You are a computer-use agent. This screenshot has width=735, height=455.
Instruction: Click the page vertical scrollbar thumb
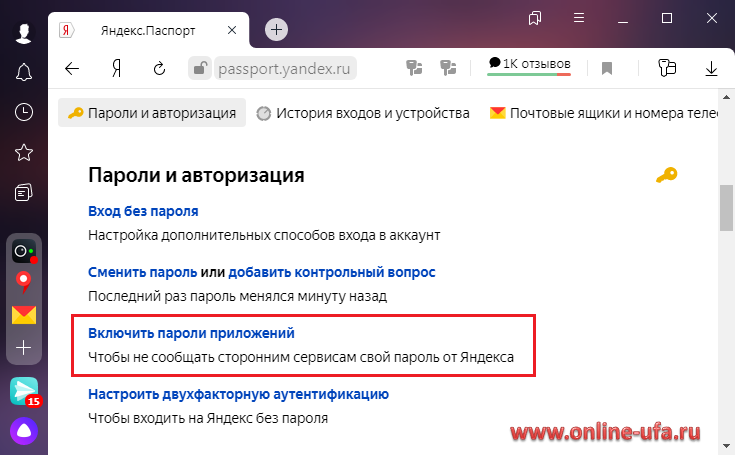726,208
